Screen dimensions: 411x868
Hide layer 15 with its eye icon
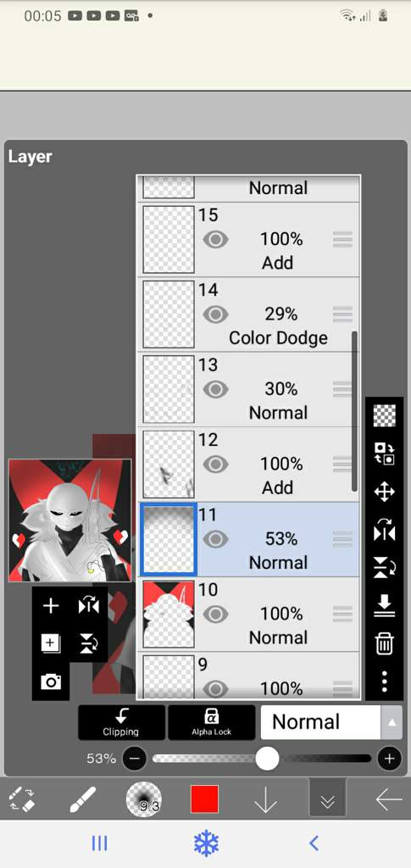click(216, 240)
